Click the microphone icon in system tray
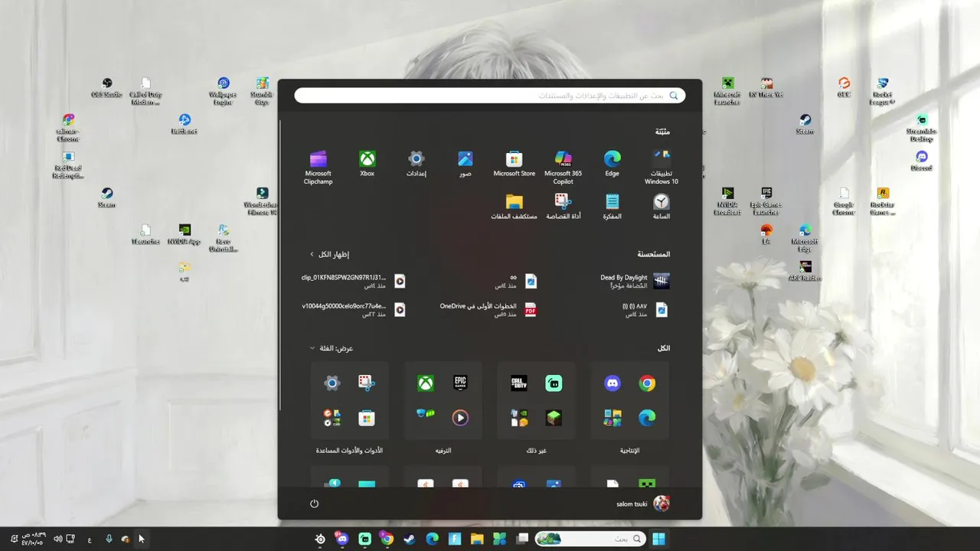The width and height of the screenshot is (980, 551). point(109,539)
